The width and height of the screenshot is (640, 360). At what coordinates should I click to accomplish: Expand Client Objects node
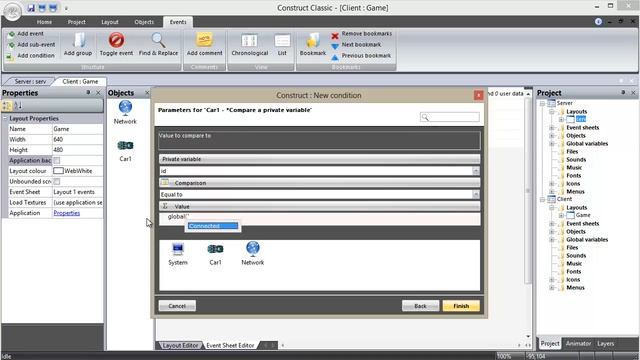[552, 232]
